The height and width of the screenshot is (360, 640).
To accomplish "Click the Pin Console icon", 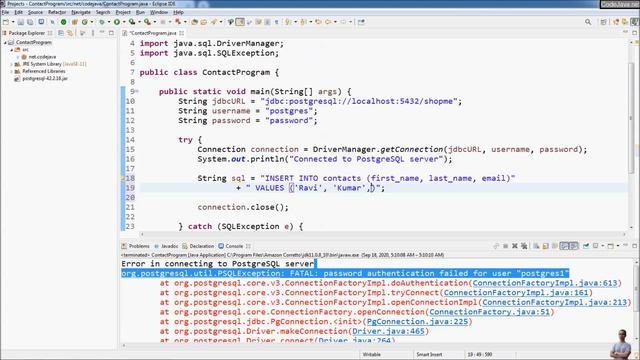I will [586, 246].
